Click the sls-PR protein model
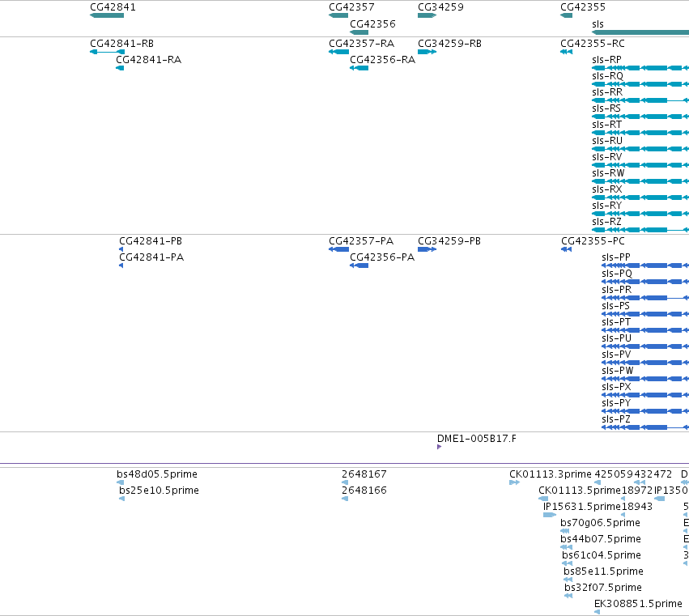Image resolution: width=689 pixels, height=616 pixels. [x=645, y=299]
